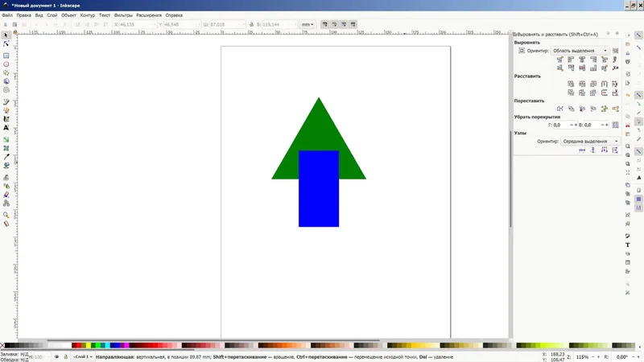644x362 pixels.
Task: Select the Connector tool
Action: [x=6, y=204]
